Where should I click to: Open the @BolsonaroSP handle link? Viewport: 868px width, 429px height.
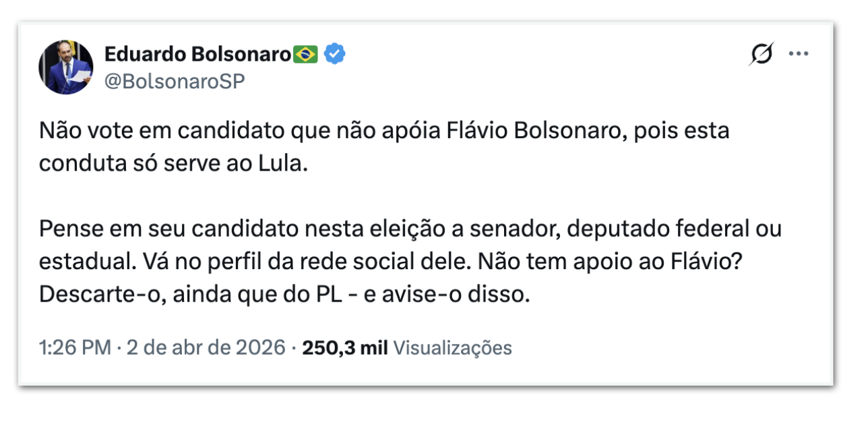(x=175, y=82)
